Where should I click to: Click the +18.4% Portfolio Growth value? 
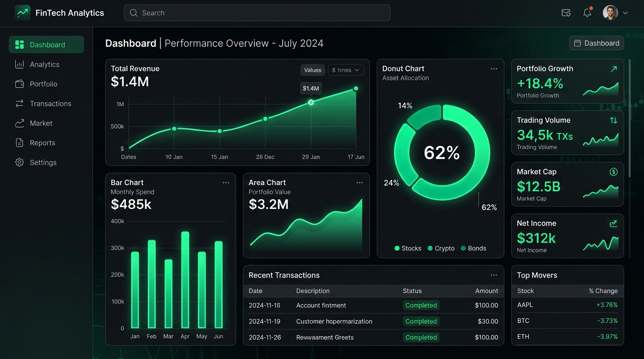540,84
